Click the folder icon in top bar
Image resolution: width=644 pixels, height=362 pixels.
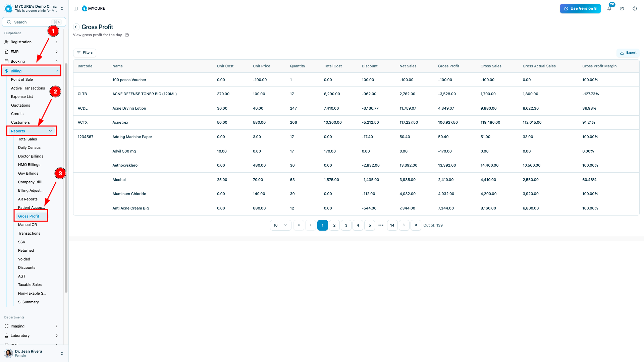622,8
